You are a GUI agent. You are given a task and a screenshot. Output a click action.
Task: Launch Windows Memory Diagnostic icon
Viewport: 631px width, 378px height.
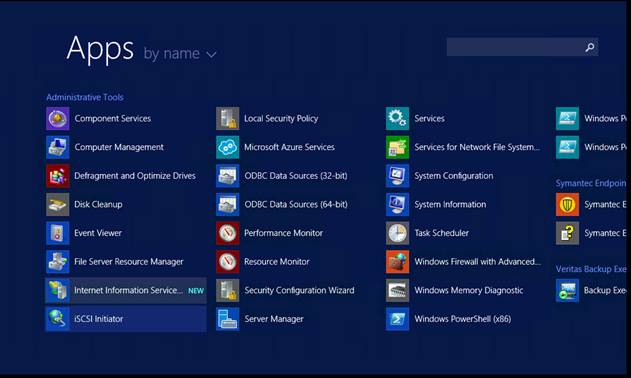point(398,290)
